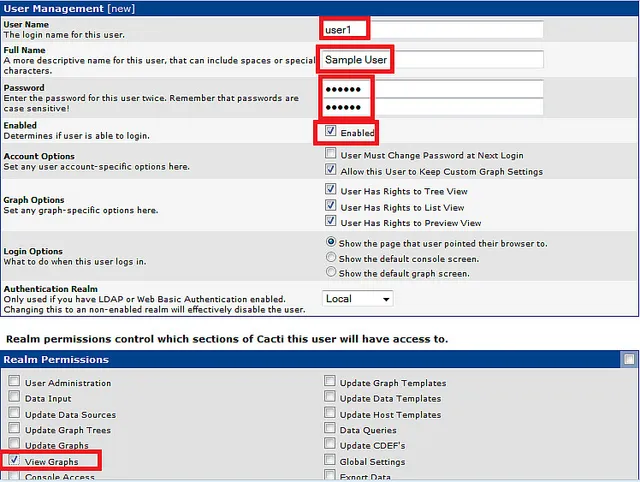The height and width of the screenshot is (482, 640).
Task: Click the User Name input field
Action: tap(432, 30)
